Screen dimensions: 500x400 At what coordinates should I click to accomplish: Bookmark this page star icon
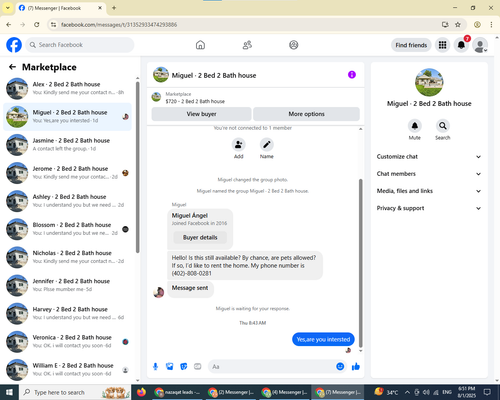(458, 25)
